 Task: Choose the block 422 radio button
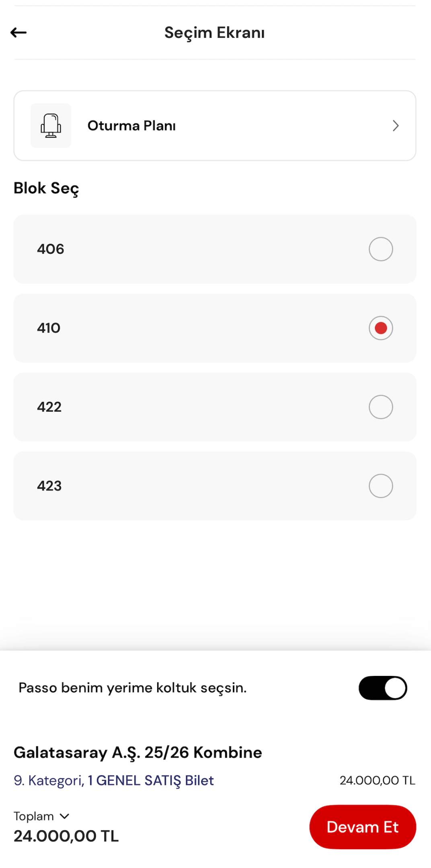(x=380, y=407)
